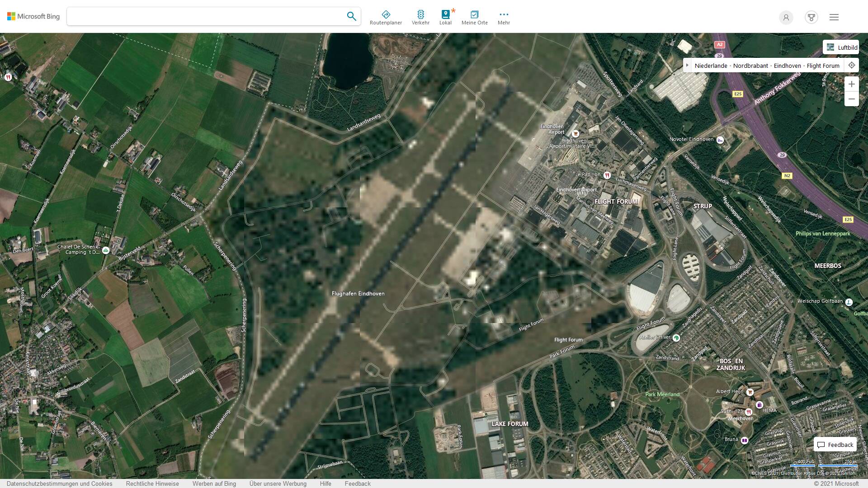
Task: Click Eindhoven in the breadcrumb
Action: pos(787,66)
